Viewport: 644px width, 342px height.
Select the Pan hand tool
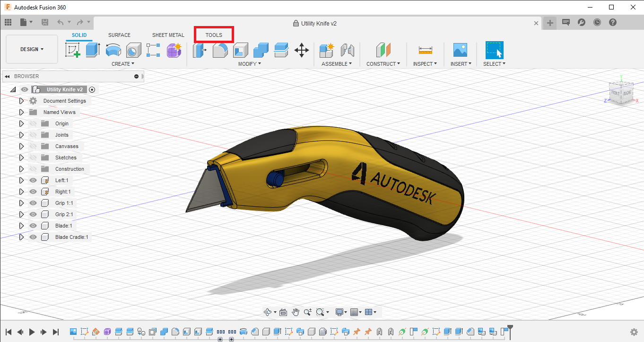pos(296,312)
